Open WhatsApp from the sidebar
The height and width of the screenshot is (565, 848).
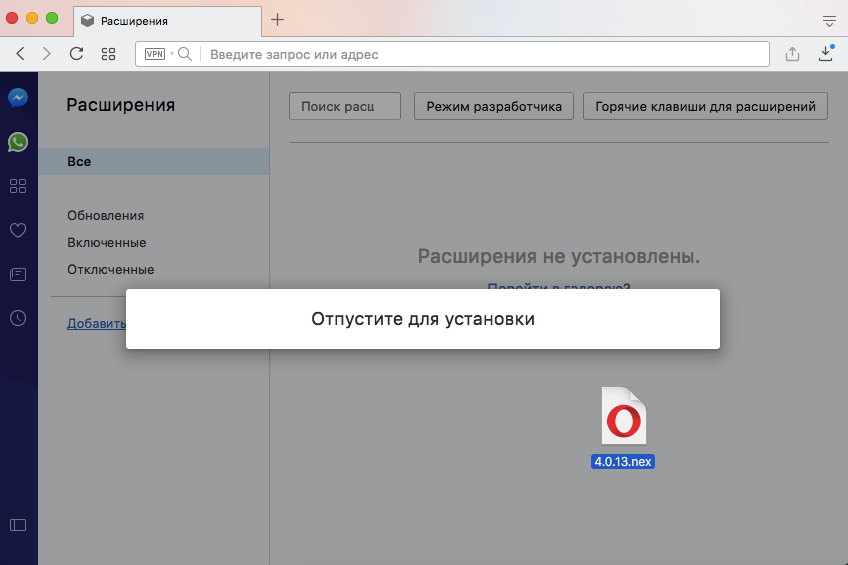18,142
